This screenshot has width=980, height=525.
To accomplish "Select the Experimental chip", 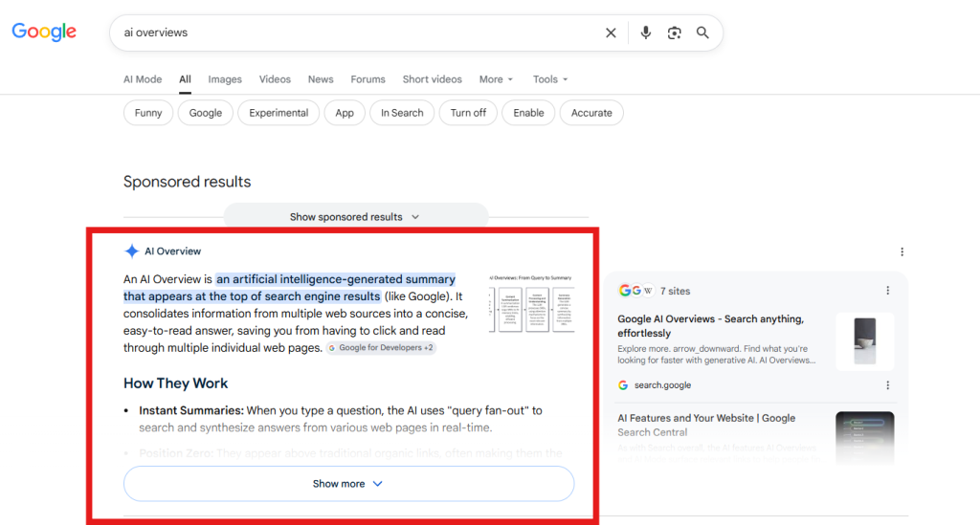I will click(278, 113).
